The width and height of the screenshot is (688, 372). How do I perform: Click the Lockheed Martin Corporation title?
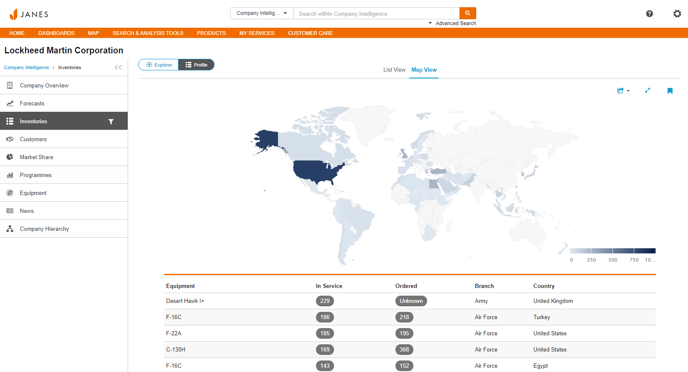(64, 50)
